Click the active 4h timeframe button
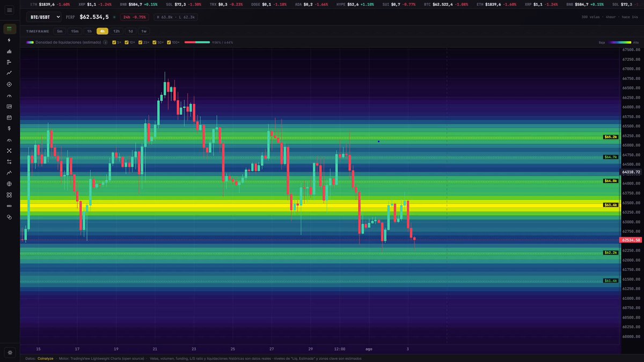Screen dimensions: 644x362 (x=103, y=31)
